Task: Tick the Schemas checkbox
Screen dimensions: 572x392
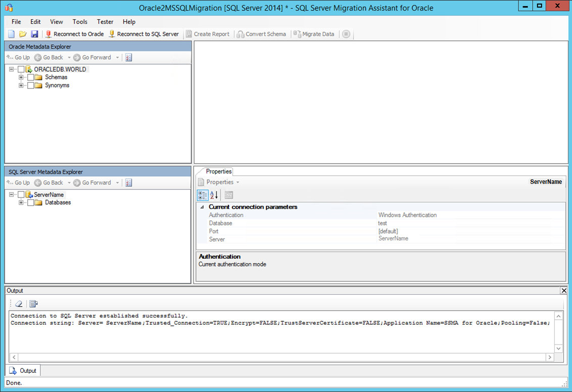Action: 31,77
